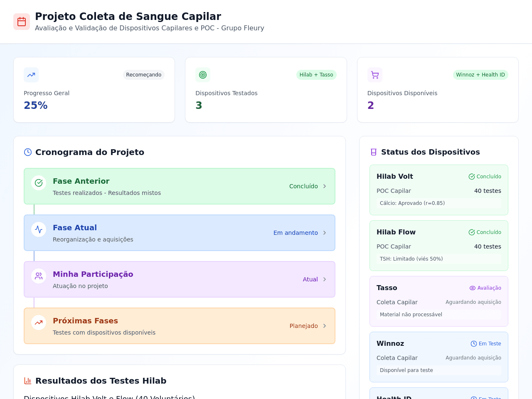532x399 pixels.
Task: Expand Próximas Fases with its chevron
Action: tap(325, 326)
